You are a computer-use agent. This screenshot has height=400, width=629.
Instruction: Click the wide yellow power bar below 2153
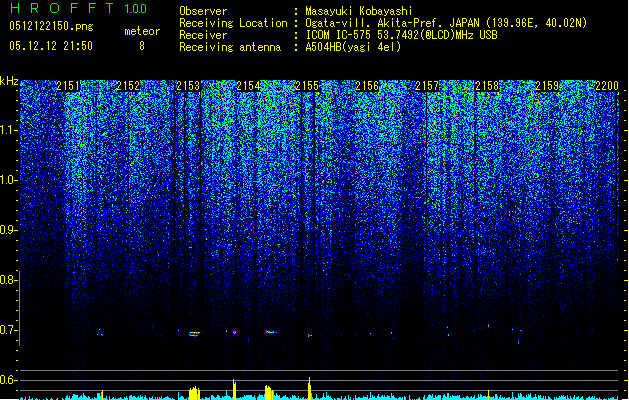tap(194, 393)
